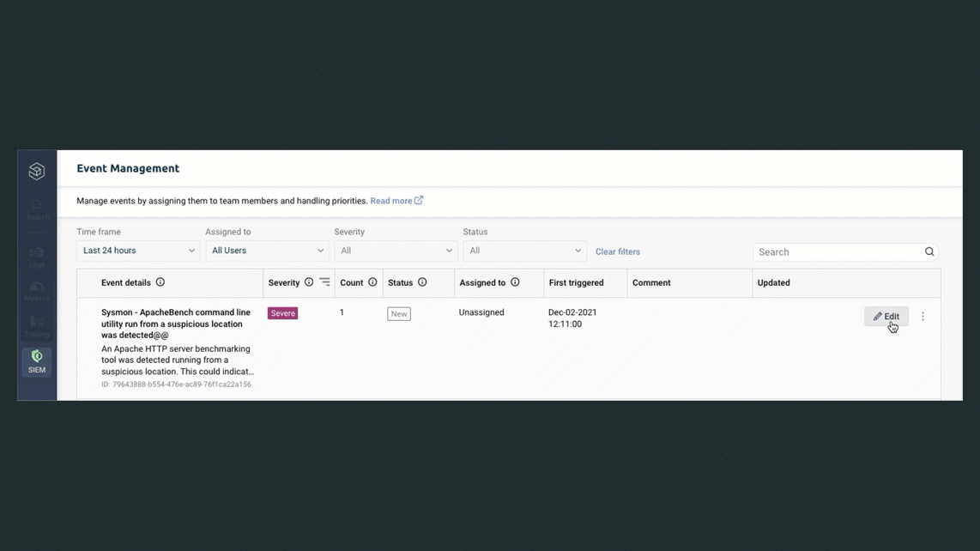The height and width of the screenshot is (551, 980).
Task: Expand the Severity filter dropdown
Action: 396,251
